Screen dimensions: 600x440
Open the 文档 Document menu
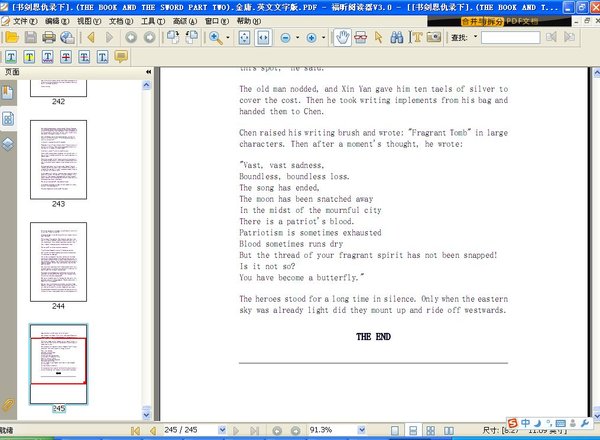[121, 21]
